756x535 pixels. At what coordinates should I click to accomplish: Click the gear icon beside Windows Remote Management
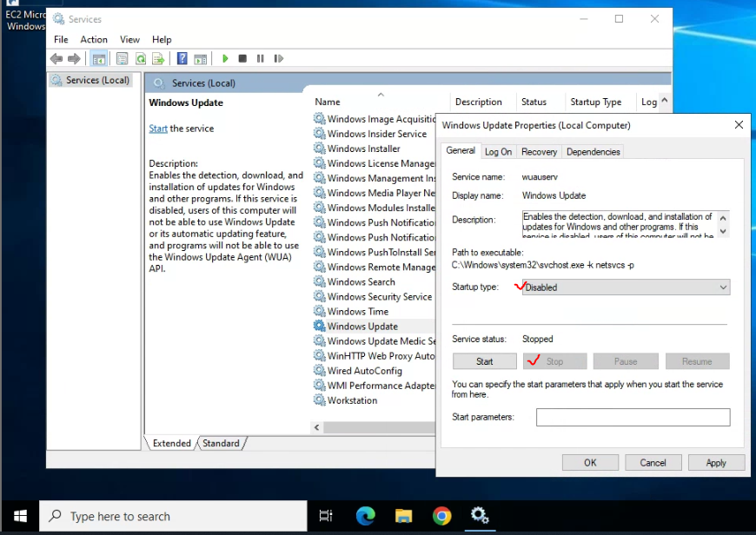(319, 267)
